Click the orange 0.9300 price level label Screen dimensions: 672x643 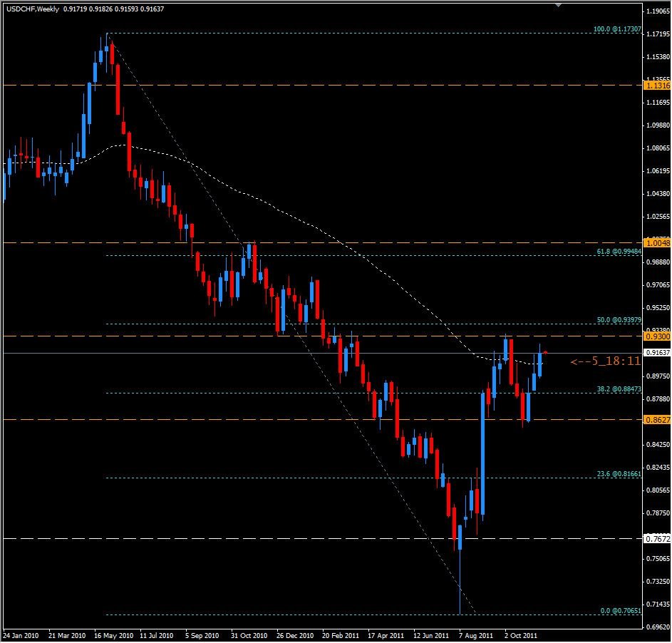[655, 336]
